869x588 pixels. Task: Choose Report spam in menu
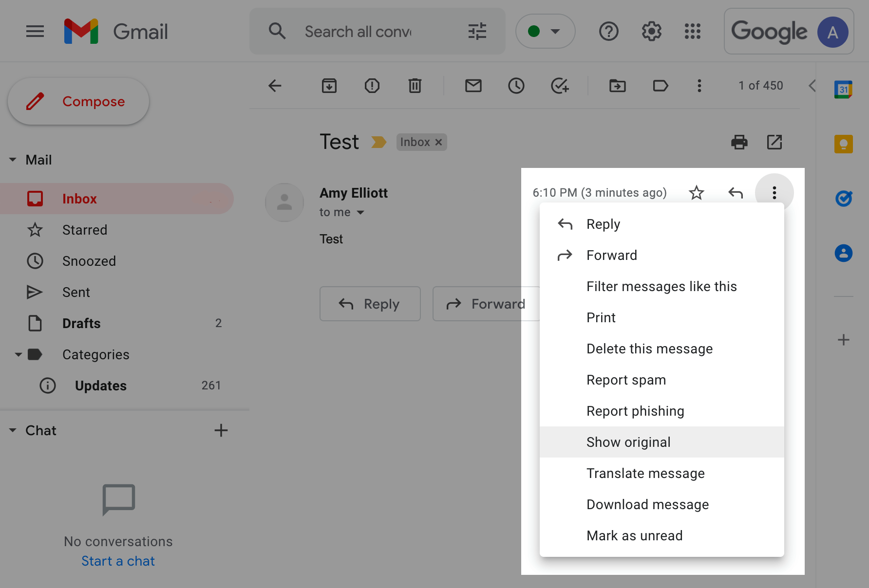click(x=661, y=380)
